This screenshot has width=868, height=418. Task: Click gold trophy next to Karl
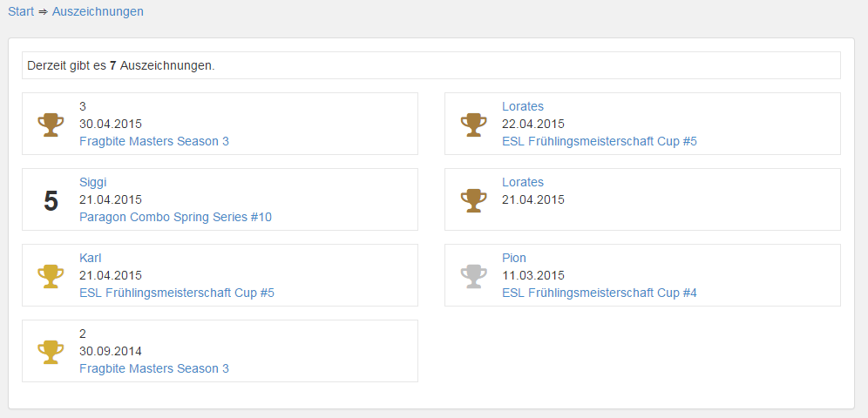[x=51, y=276]
